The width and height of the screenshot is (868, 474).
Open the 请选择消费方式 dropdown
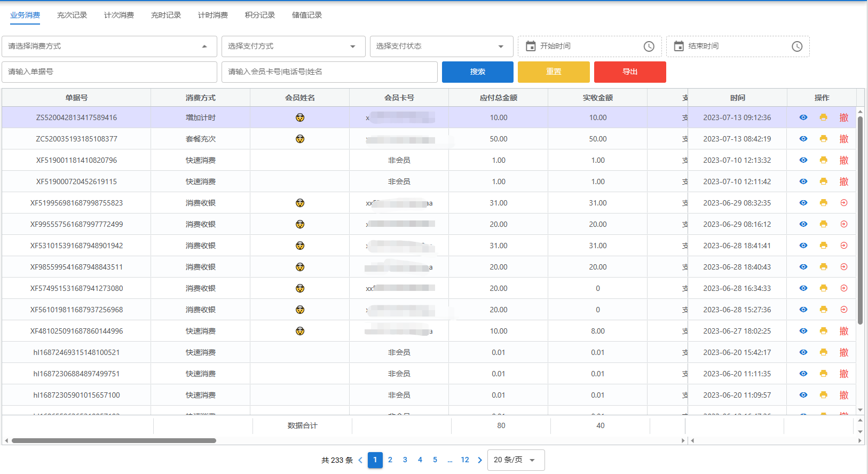(x=109, y=46)
